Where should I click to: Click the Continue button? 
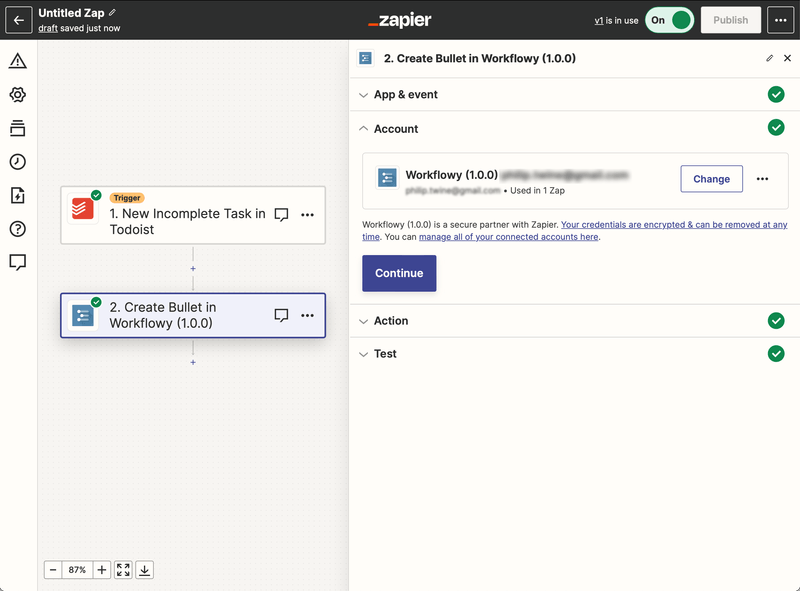pyautogui.click(x=399, y=271)
